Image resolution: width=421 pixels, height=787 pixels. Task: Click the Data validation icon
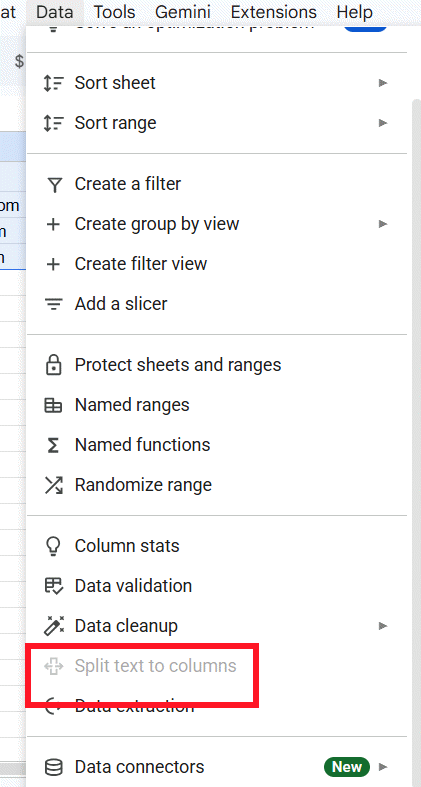(x=53, y=586)
